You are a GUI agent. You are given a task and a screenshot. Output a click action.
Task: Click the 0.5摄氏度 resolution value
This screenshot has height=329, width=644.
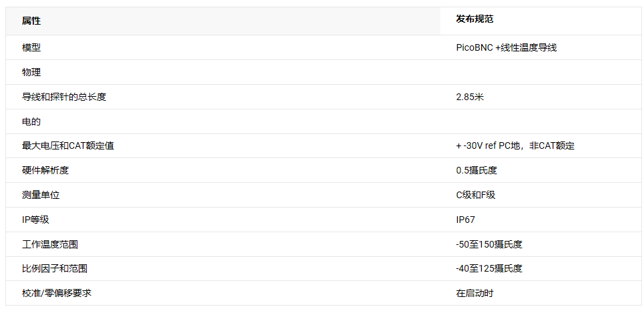(x=476, y=170)
